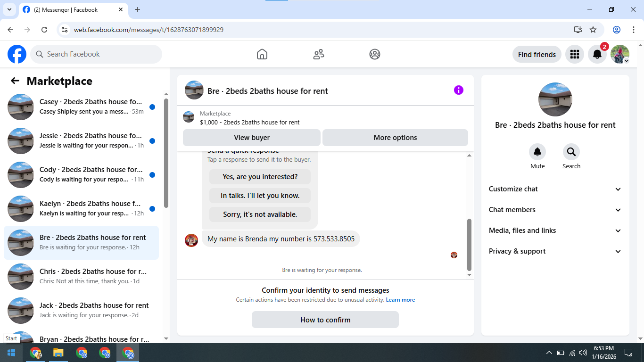
Task: Click the browser address bar URL
Action: pos(149,30)
